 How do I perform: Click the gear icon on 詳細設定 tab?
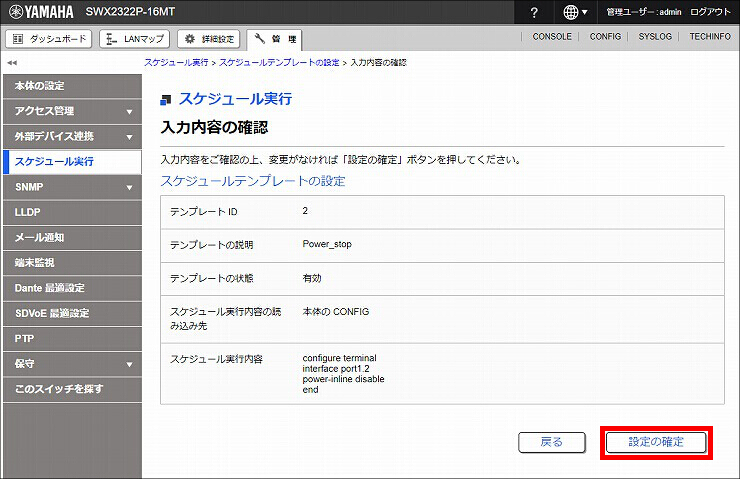pos(190,39)
